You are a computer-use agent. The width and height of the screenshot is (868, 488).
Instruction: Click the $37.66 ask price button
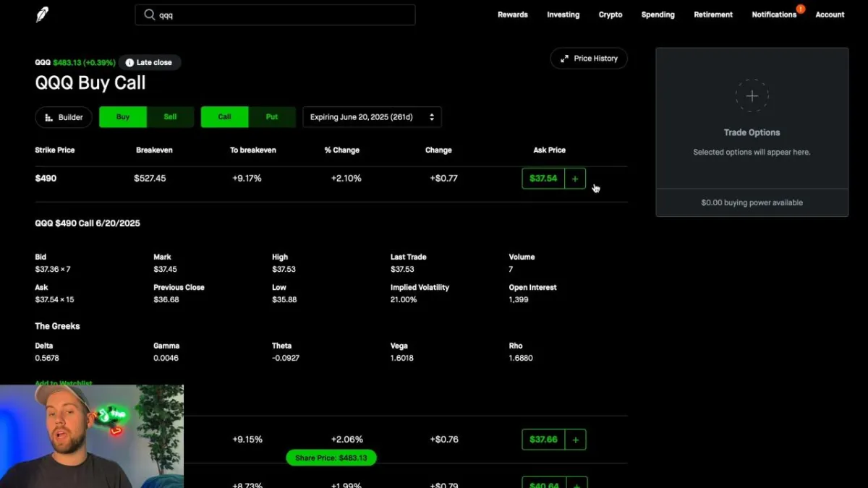(x=543, y=440)
